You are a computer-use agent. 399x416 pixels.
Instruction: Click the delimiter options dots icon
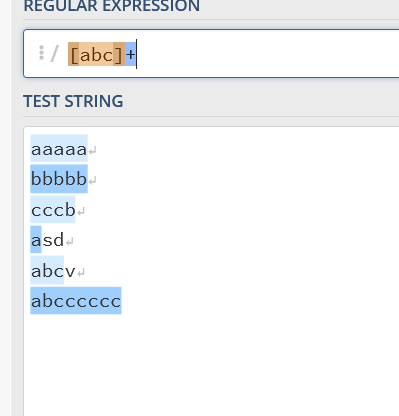click(x=41, y=53)
